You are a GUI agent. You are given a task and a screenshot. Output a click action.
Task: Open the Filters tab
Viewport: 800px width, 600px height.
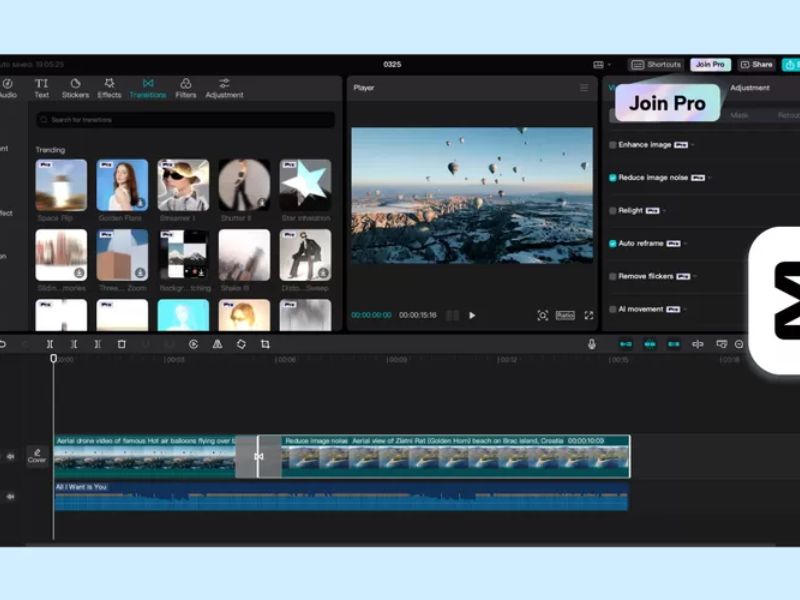(x=186, y=88)
